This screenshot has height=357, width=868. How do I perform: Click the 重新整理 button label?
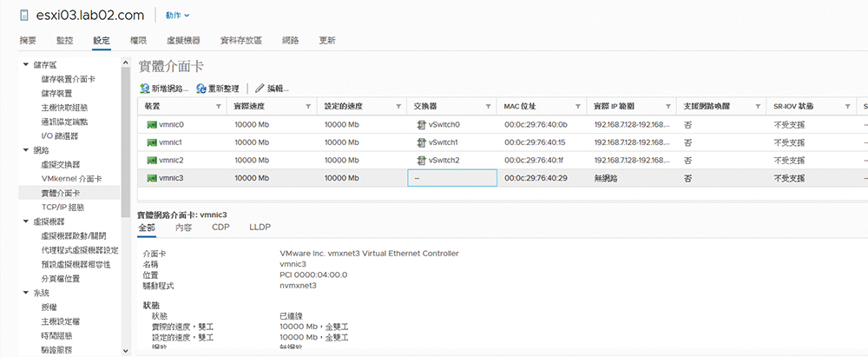224,89
